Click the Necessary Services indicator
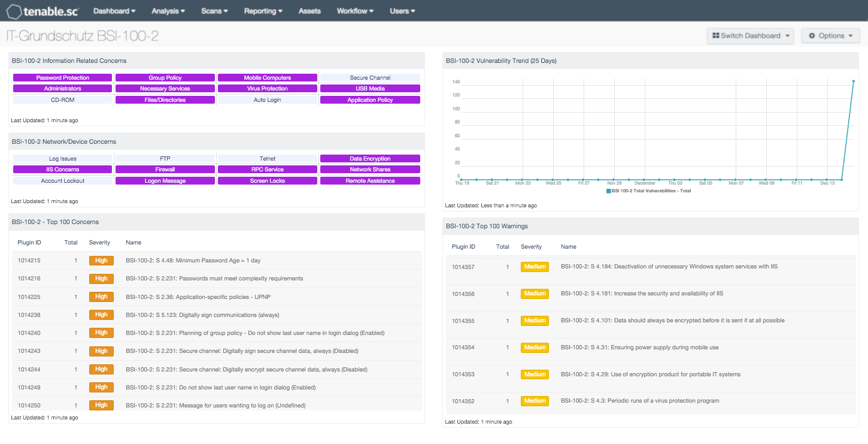 tap(165, 89)
